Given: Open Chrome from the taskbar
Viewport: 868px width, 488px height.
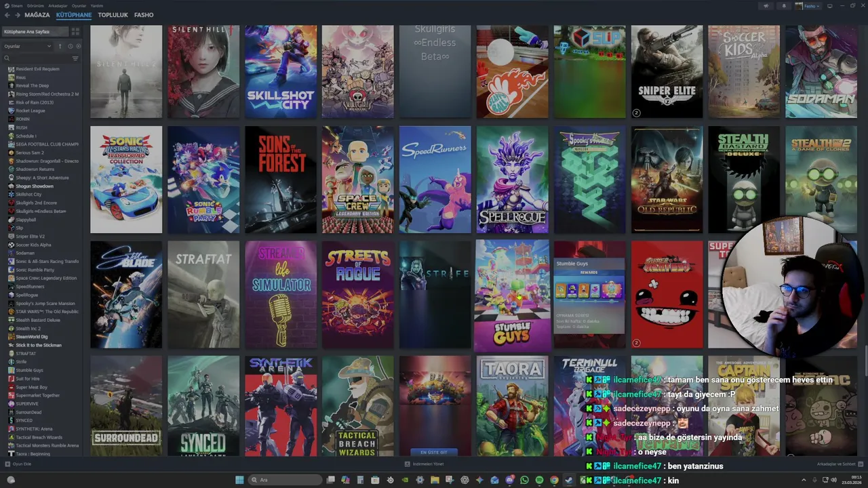Looking at the screenshot, I should click(x=554, y=480).
